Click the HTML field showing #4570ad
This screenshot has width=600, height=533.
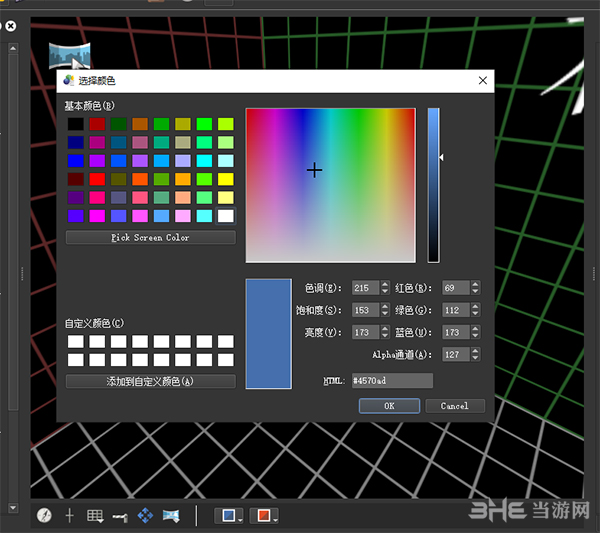392,381
